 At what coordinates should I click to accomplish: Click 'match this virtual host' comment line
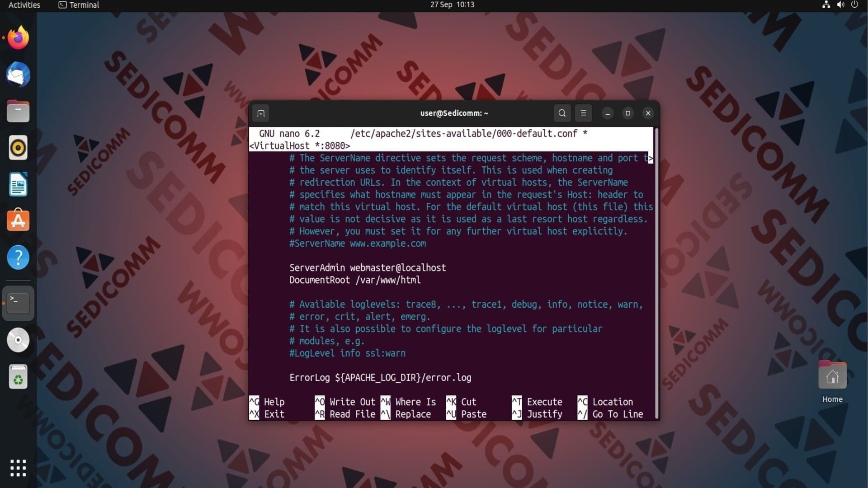point(471,207)
